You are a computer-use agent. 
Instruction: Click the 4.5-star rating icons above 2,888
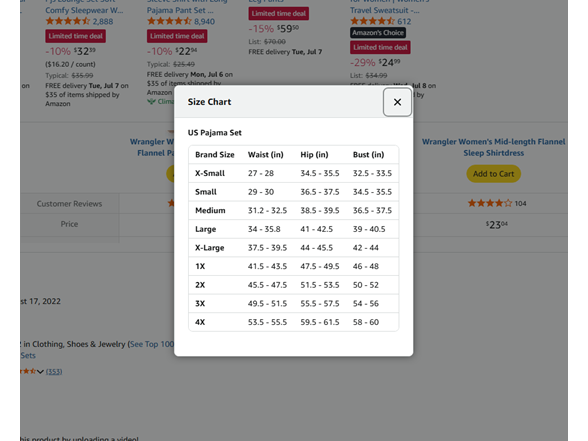68,21
